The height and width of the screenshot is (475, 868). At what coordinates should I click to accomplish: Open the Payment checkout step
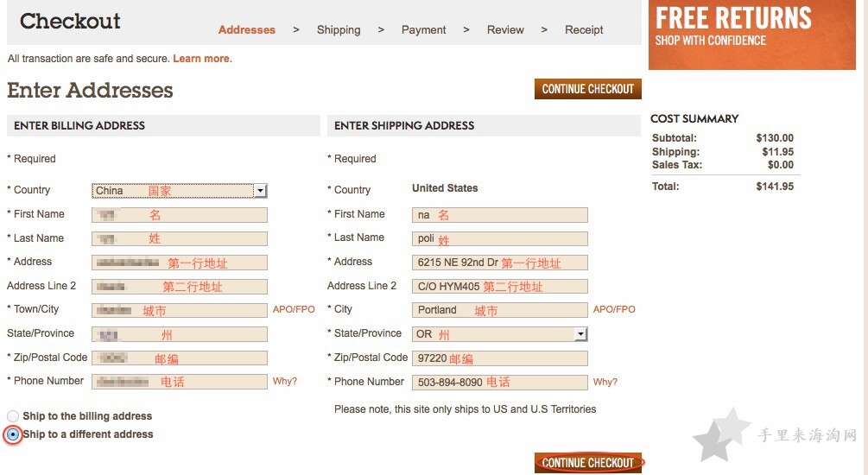tap(423, 30)
